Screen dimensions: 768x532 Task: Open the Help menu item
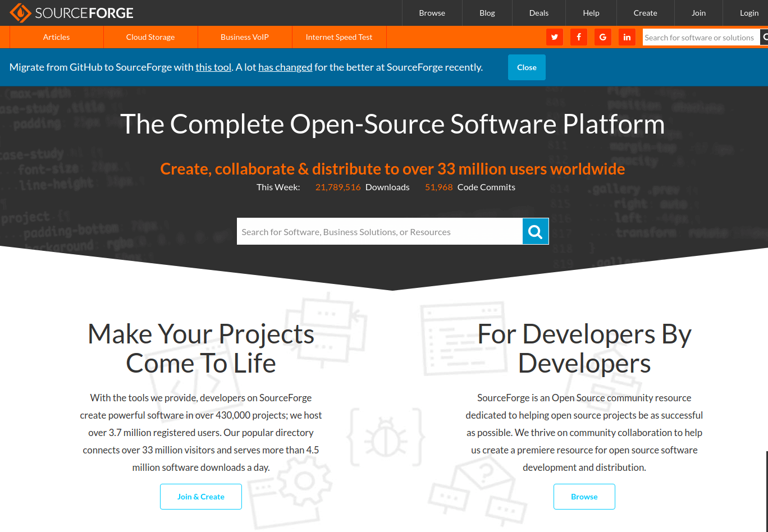click(x=591, y=13)
